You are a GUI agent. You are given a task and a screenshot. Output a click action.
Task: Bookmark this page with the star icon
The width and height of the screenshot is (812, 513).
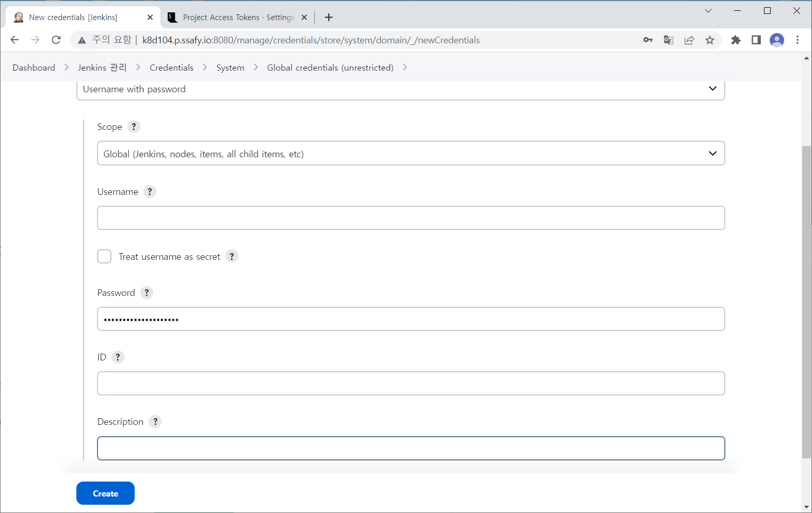pos(710,40)
